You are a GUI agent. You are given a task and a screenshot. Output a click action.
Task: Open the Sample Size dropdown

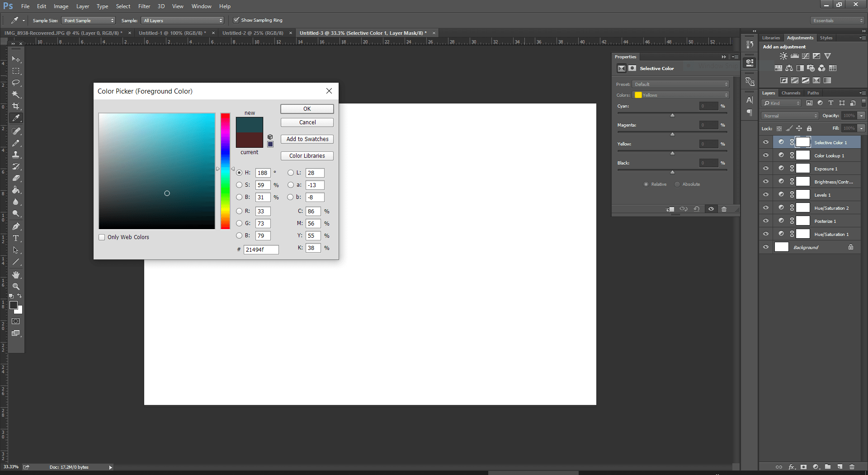tap(88, 20)
